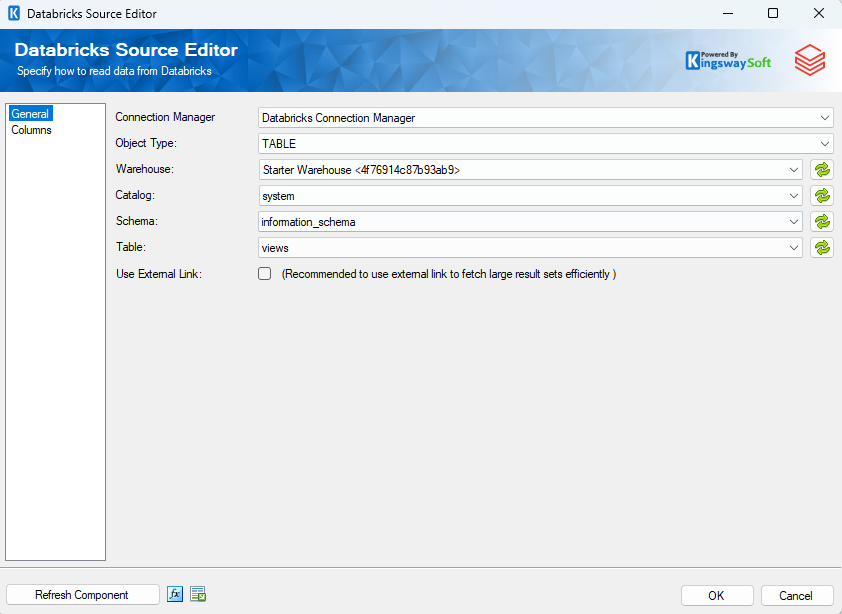This screenshot has height=614, width=842.
Task: Minimize the Databricks Source Editor window
Action: click(x=728, y=13)
